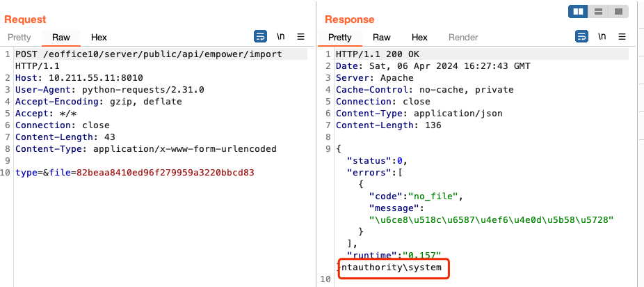
Task: Switch Request view to Raw tab
Action: pos(61,38)
